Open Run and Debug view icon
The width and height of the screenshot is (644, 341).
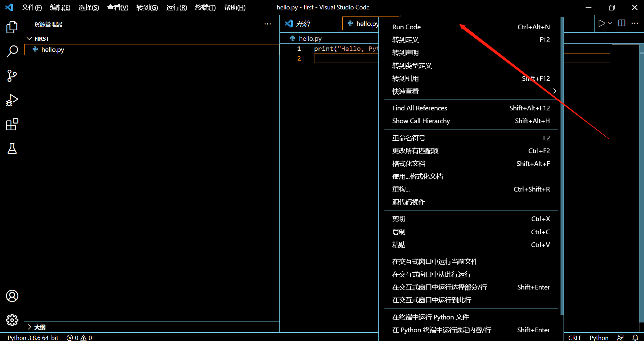[x=12, y=100]
